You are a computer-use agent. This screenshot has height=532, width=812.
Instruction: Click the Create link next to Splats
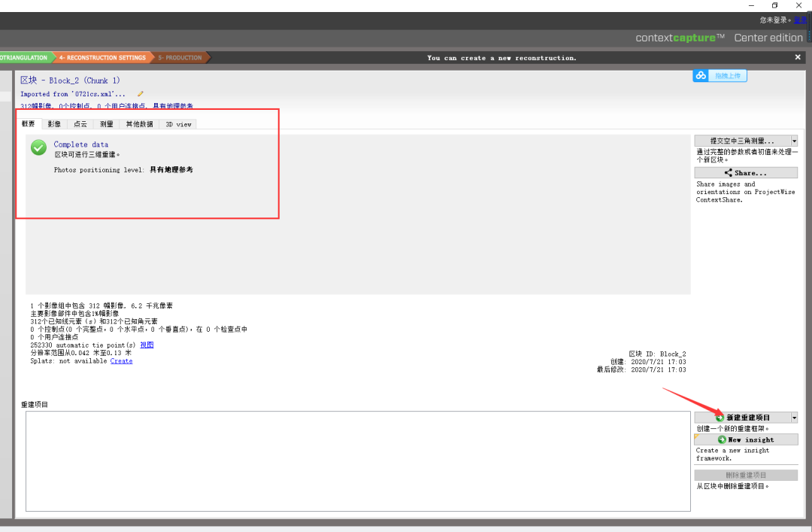point(121,361)
